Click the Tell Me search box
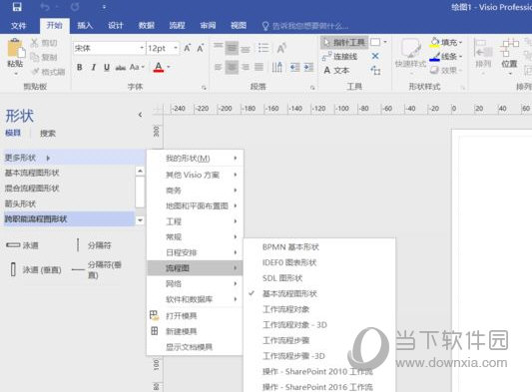 point(305,26)
